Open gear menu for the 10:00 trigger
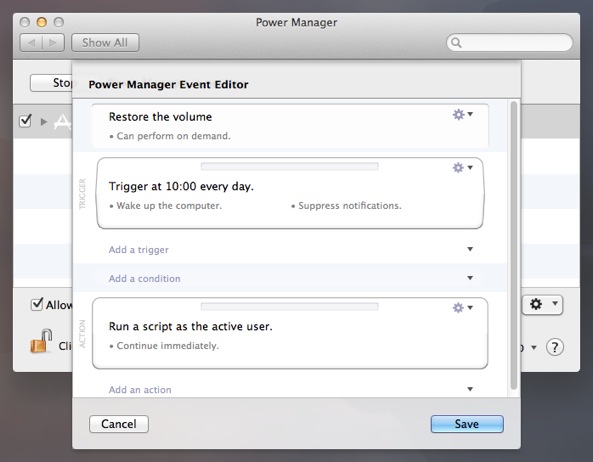This screenshot has width=593, height=462. (x=463, y=167)
